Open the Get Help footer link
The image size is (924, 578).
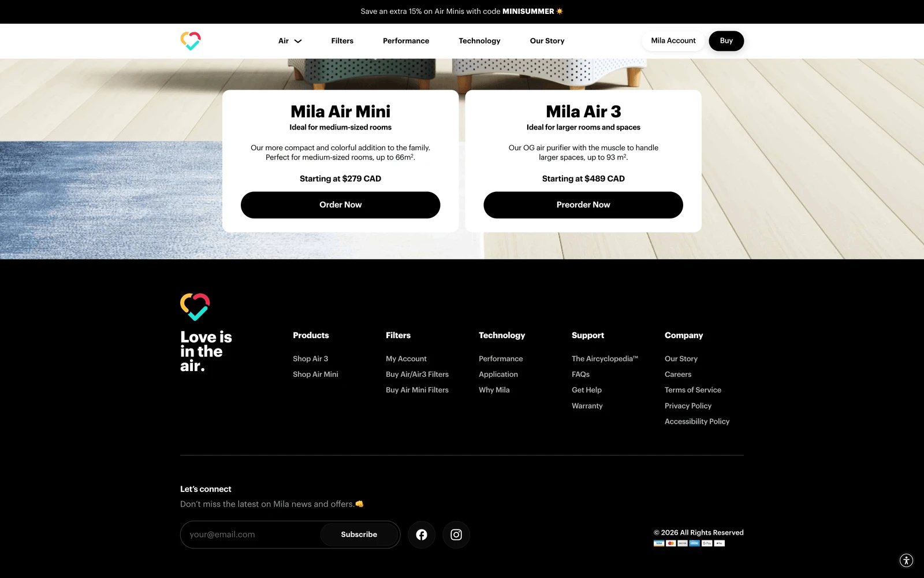[587, 390]
